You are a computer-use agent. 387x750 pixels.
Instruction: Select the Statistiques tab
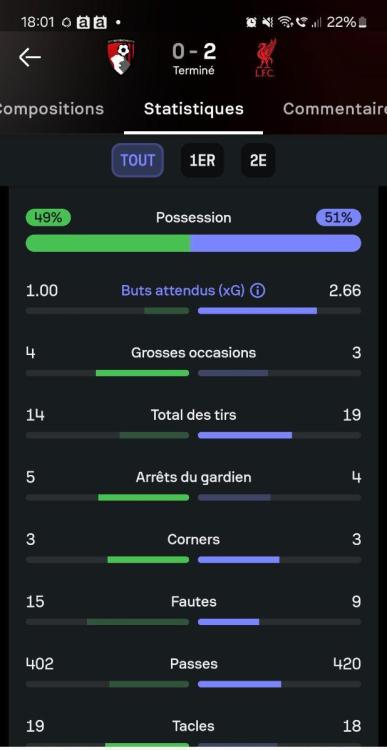point(194,109)
